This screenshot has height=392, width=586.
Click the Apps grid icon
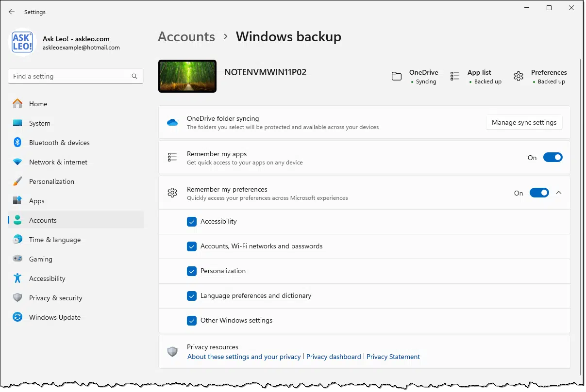pos(17,201)
